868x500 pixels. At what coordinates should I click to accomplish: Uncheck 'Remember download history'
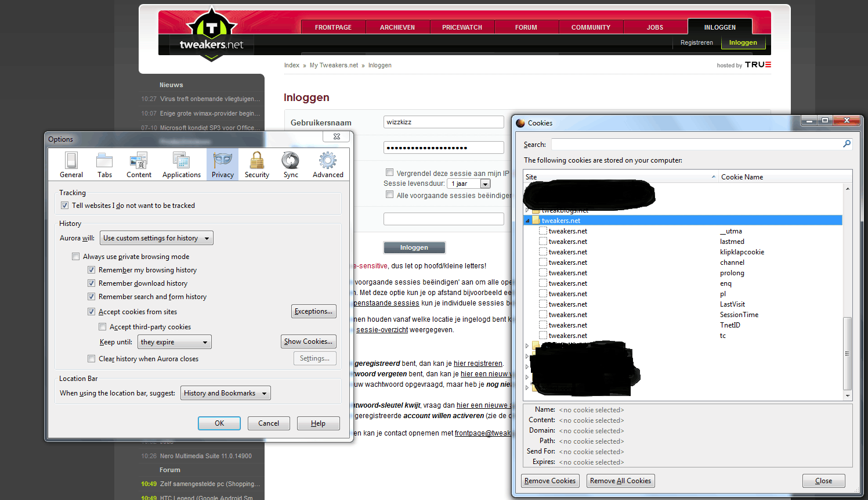pyautogui.click(x=91, y=283)
